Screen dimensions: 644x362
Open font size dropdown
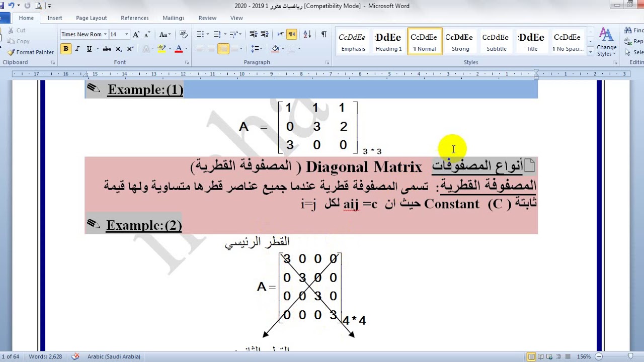pos(126,34)
